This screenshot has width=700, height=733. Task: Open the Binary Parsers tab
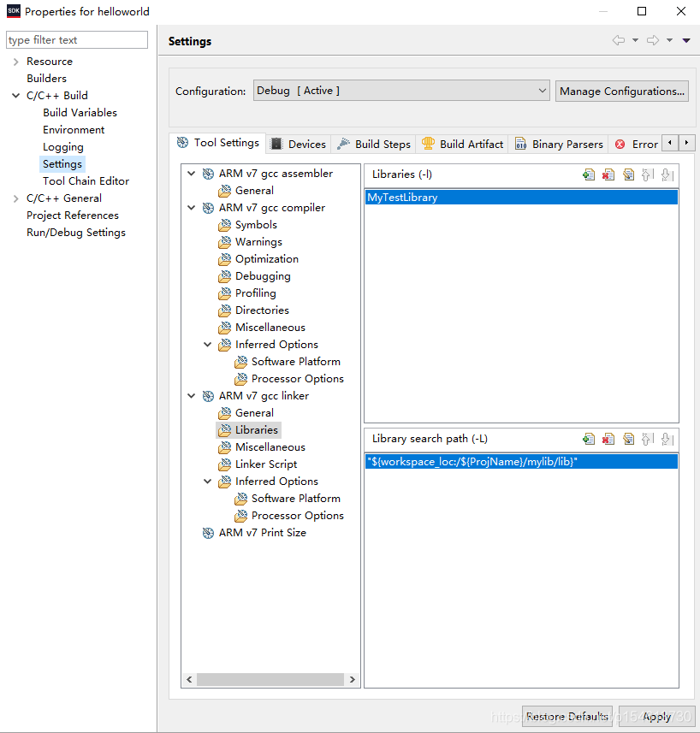559,144
